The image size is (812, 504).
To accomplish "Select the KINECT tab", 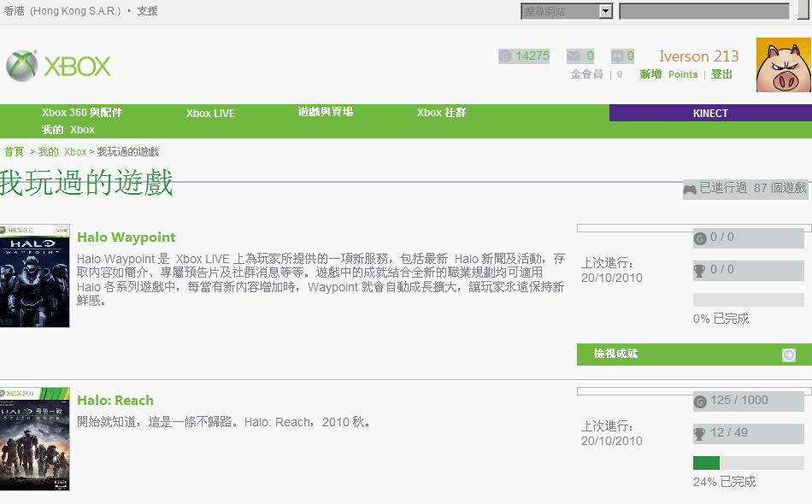I will [x=710, y=113].
